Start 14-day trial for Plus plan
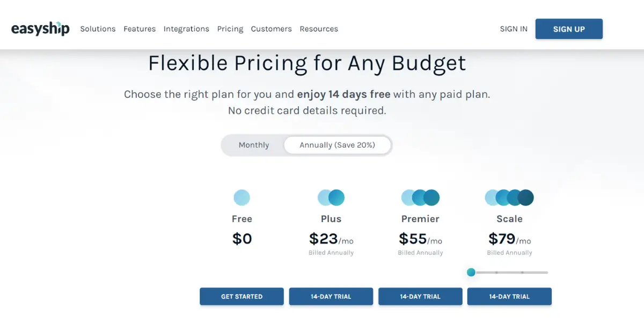644x322 pixels. click(331, 296)
